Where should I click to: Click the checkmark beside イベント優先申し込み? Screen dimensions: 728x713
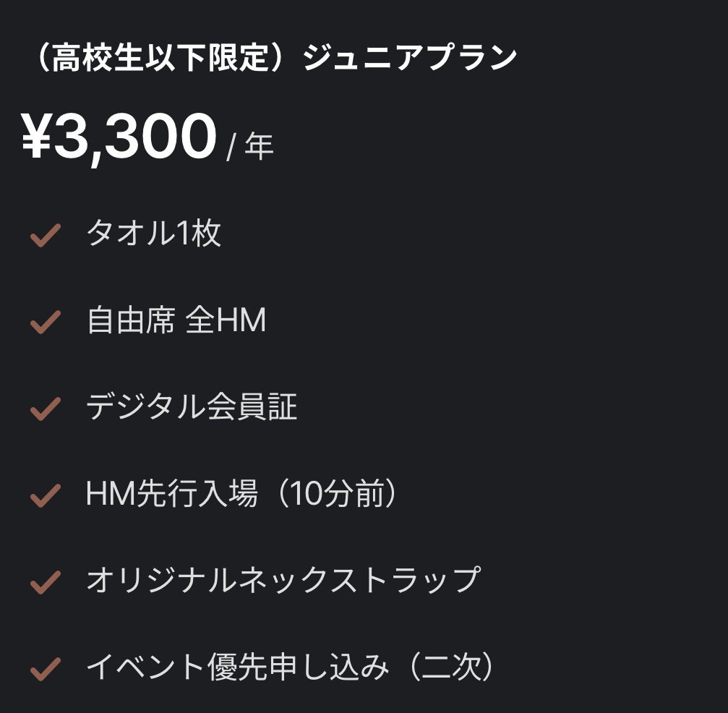(44, 669)
